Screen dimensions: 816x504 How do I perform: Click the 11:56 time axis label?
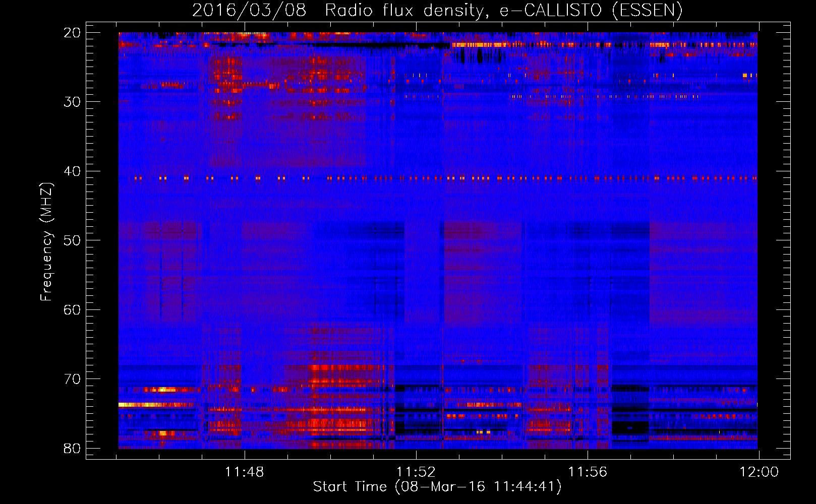588,472
